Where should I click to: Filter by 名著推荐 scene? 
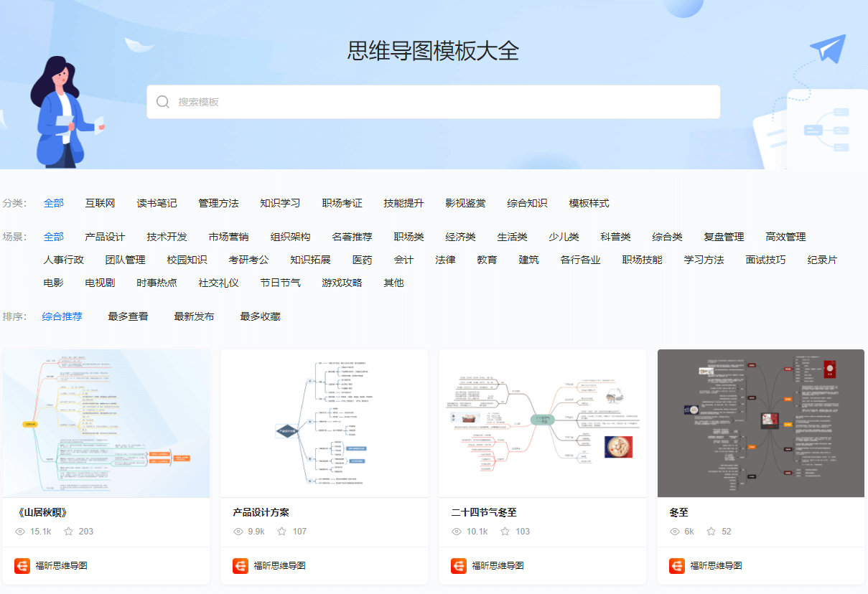(x=352, y=237)
